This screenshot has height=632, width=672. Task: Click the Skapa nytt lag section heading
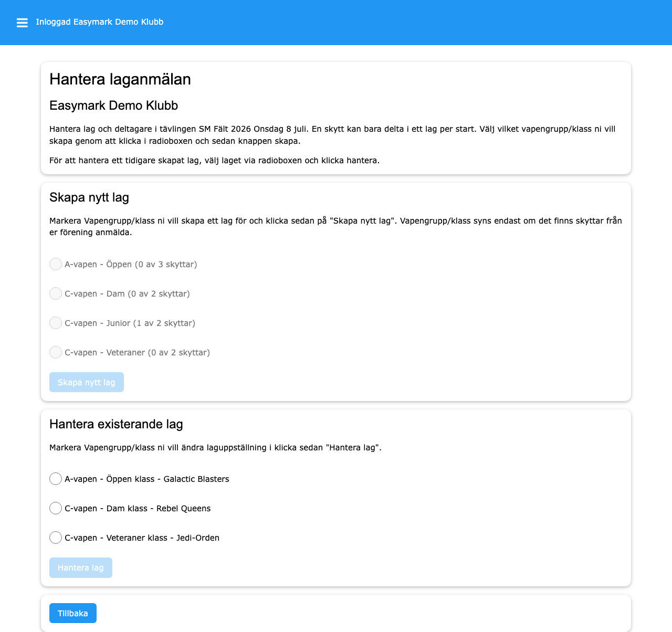pyautogui.click(x=89, y=197)
